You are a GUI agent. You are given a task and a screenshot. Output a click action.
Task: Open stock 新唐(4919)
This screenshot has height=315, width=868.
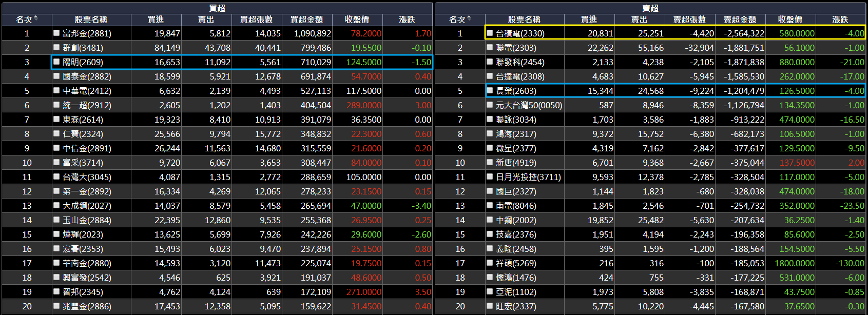tap(516, 163)
